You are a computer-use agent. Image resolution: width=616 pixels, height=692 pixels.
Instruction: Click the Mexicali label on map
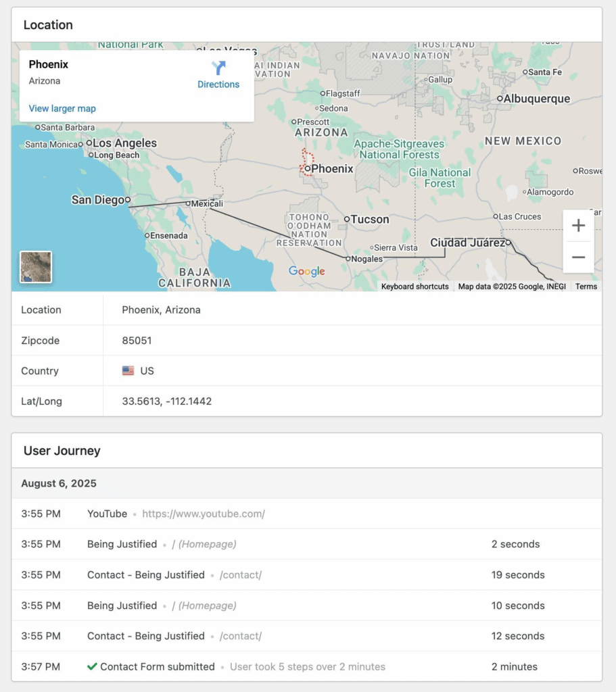(207, 203)
